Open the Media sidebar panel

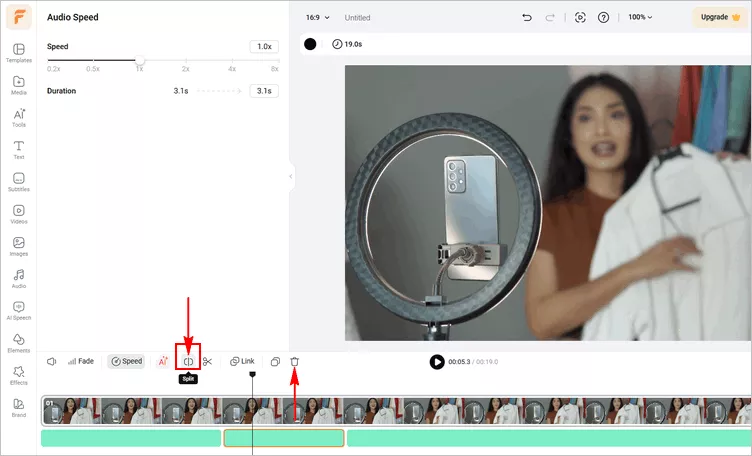pos(19,85)
